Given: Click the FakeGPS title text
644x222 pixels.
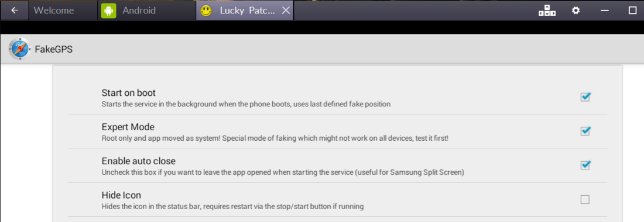Looking at the screenshot, I should [54, 50].
